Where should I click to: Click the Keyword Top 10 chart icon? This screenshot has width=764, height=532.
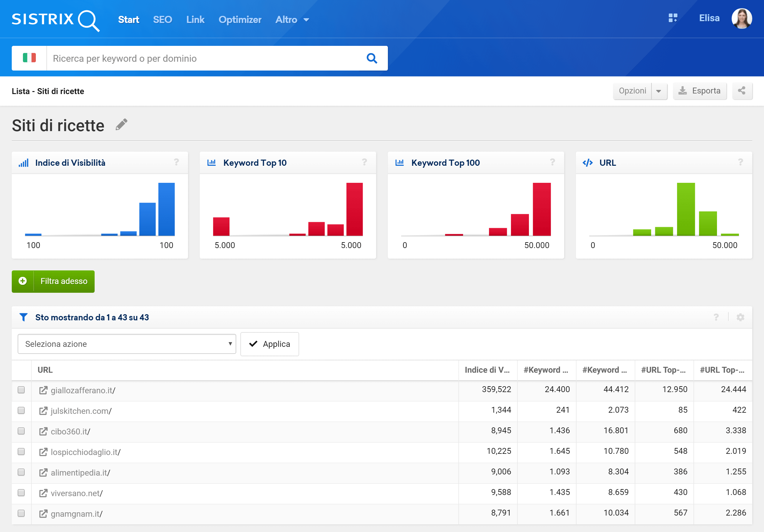pyautogui.click(x=212, y=163)
